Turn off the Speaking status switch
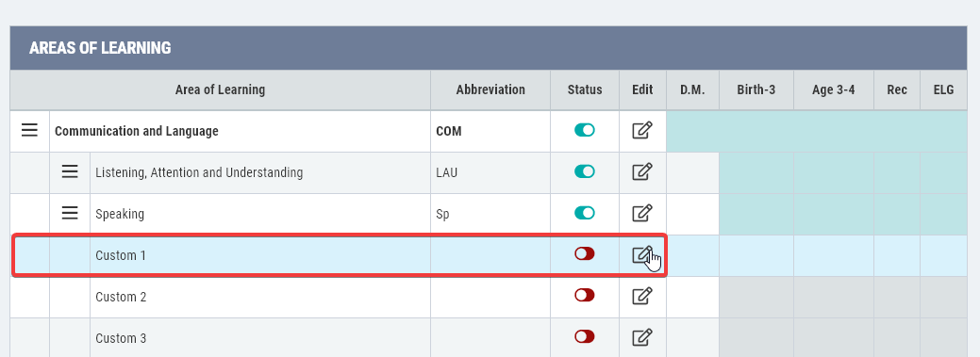 click(585, 213)
